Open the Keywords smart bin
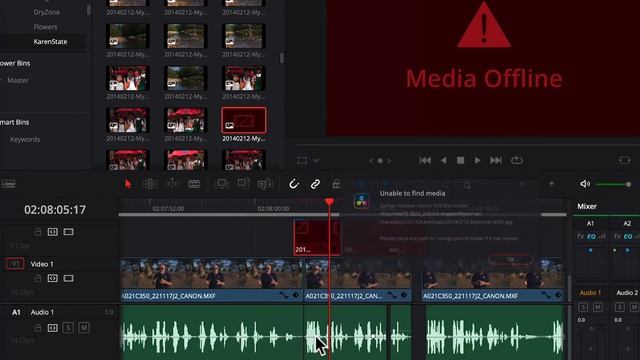 point(25,140)
